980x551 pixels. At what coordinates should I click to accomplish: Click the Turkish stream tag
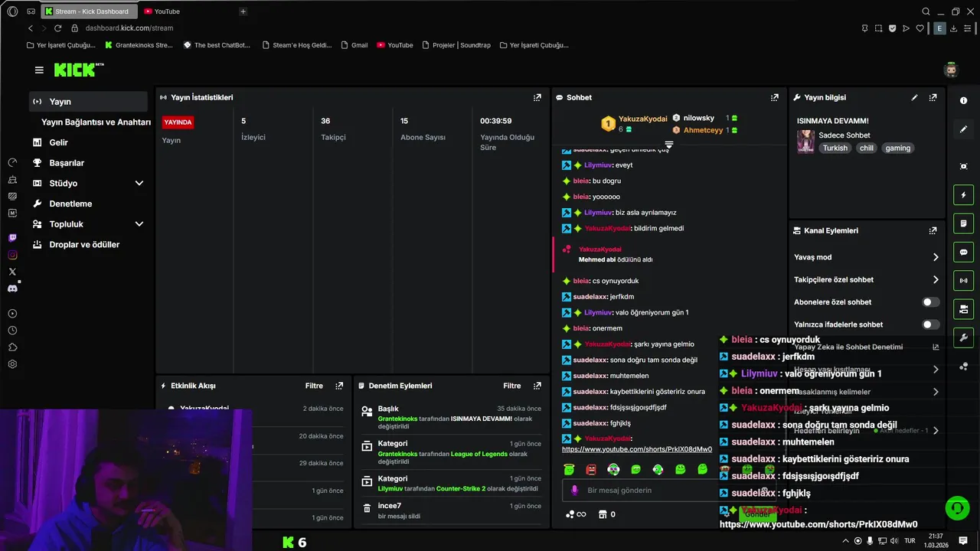835,148
